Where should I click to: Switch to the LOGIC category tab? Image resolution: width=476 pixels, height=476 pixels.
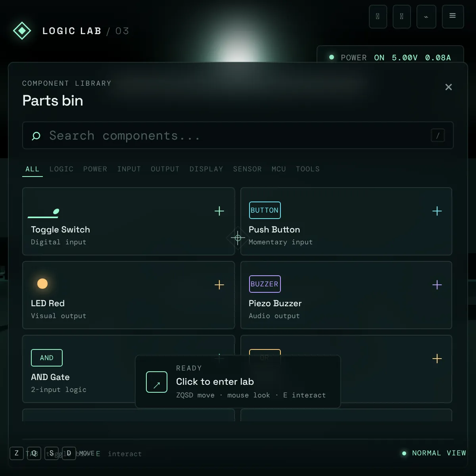tap(61, 169)
